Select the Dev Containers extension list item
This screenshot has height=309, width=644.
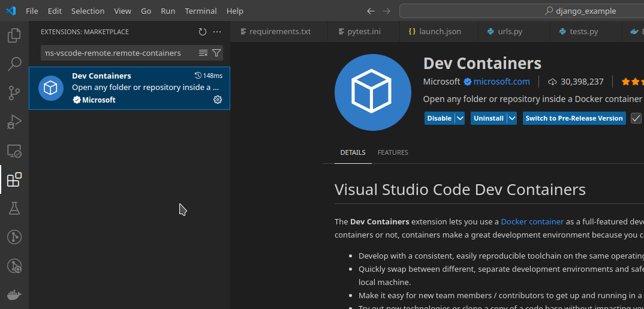click(x=130, y=88)
